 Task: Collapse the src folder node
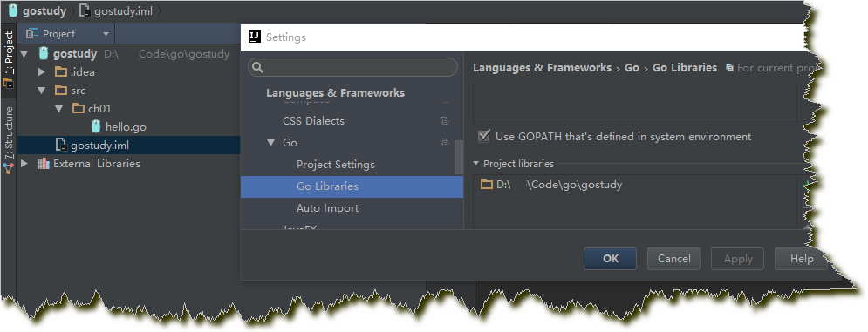pos(42,91)
